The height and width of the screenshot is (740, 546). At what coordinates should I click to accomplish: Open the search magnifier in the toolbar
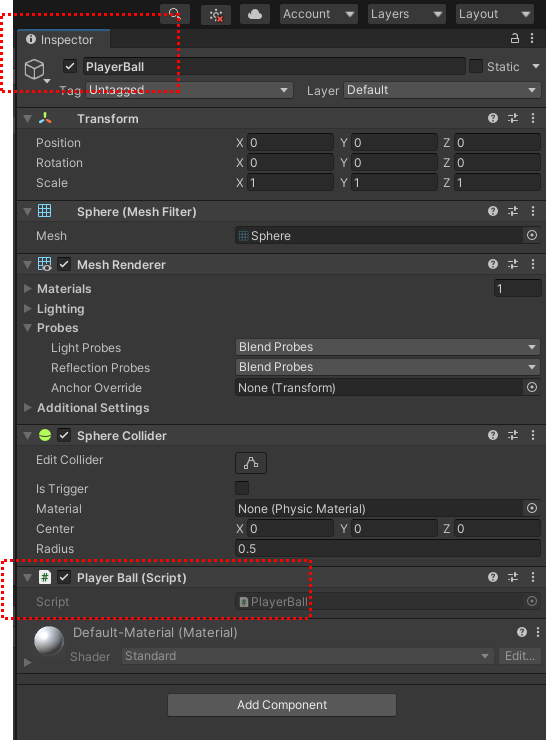tap(175, 14)
